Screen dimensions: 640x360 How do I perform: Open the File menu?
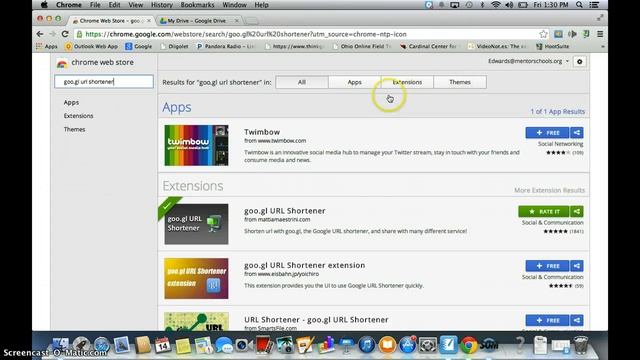click(95, 5)
